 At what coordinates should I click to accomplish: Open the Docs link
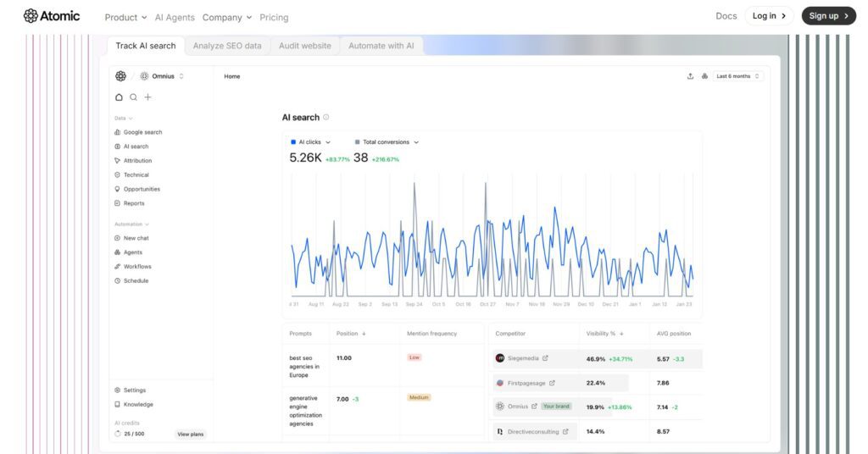click(x=726, y=16)
